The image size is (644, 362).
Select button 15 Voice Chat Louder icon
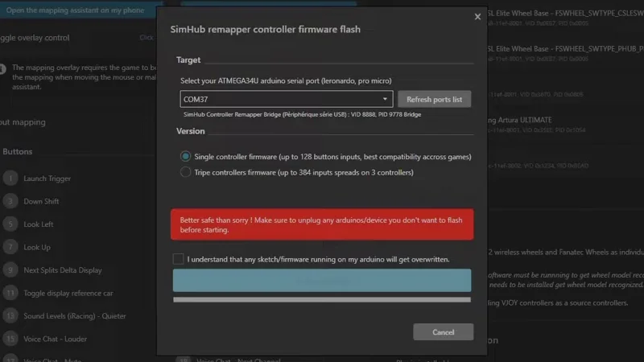10,339
